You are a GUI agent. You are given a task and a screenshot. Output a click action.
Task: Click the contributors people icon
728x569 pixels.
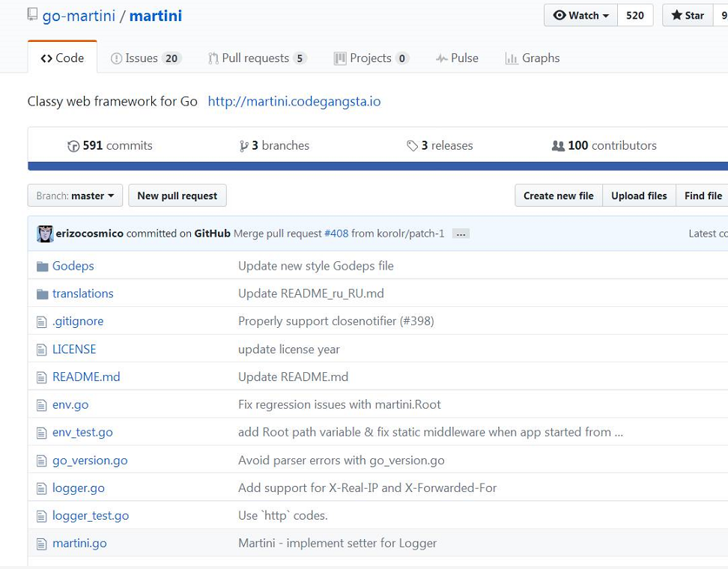[557, 146]
